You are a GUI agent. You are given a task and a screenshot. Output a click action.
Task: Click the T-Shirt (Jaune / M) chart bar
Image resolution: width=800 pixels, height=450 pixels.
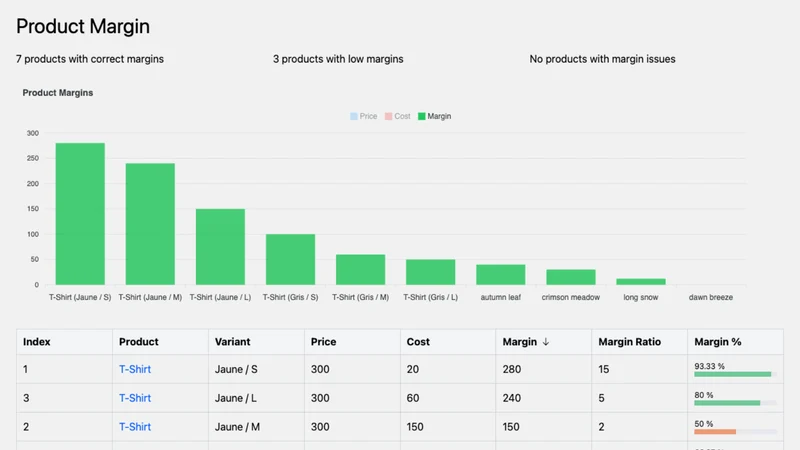point(150,224)
